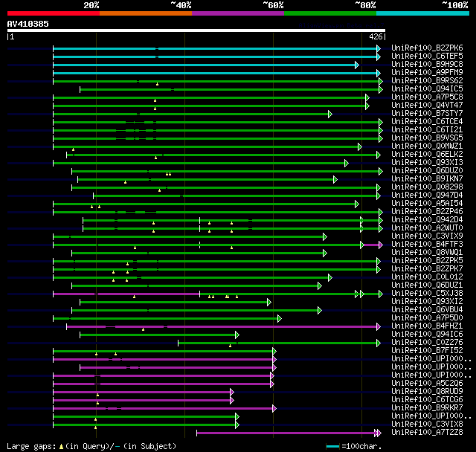The height and width of the screenshot is (452, 476).
Task: Select the UniRef100_B2ZPK5 label
Action: click(427, 261)
